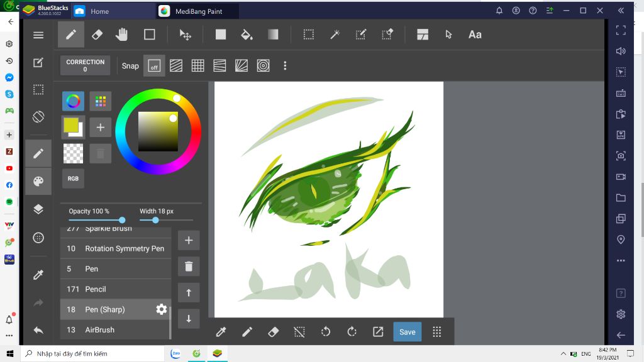
Task: Export the canvas image
Action: tap(378, 332)
